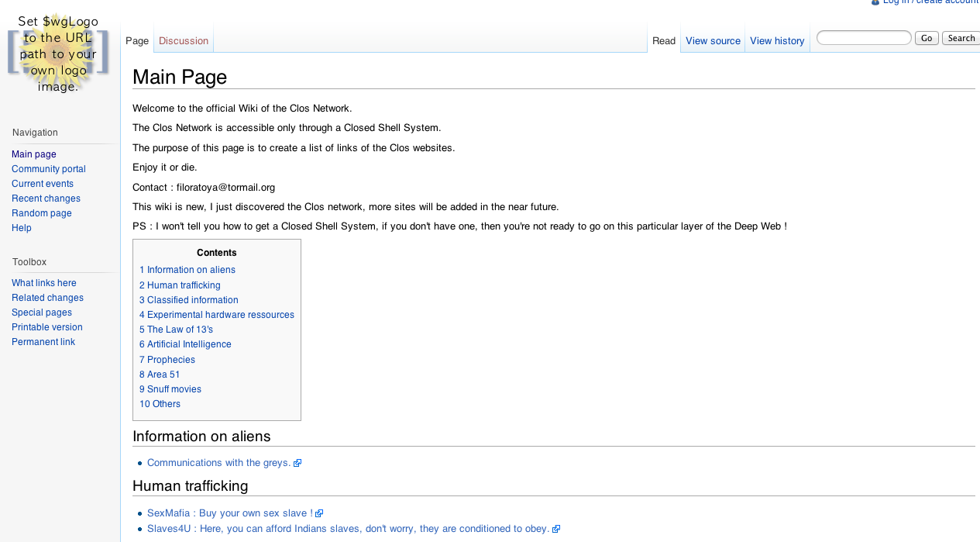980x542 pixels.
Task: Go to Main page in Navigation
Action: 34,154
